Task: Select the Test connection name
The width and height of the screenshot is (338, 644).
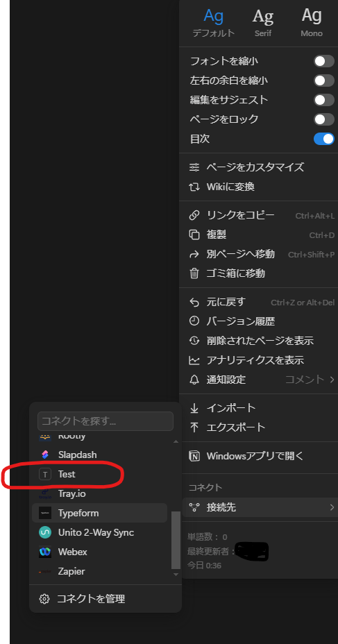Action: coord(67,475)
